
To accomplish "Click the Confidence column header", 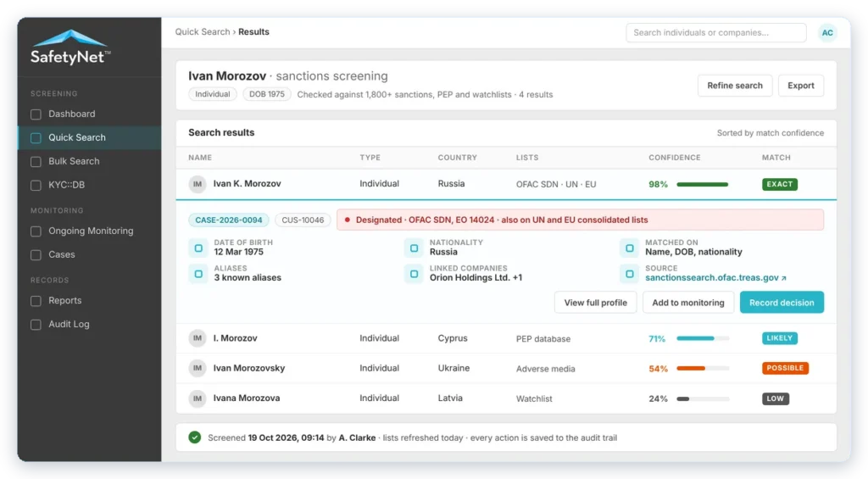I will pyautogui.click(x=674, y=158).
